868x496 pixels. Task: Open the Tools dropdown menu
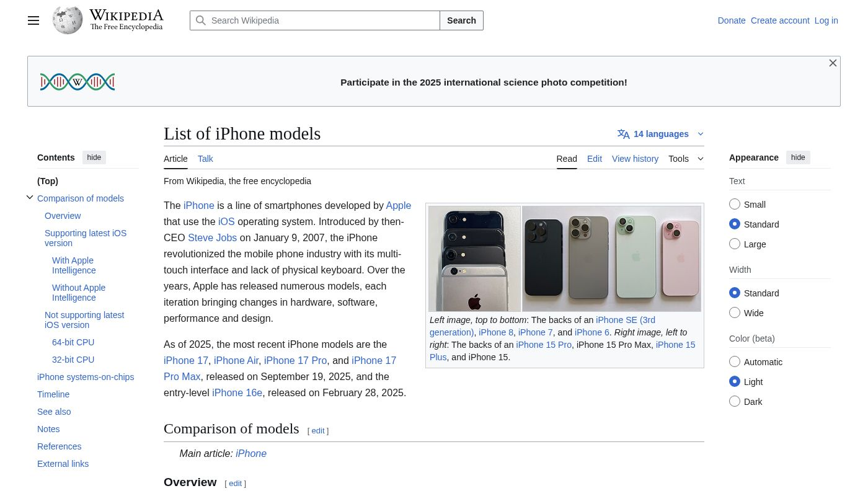coord(686,159)
